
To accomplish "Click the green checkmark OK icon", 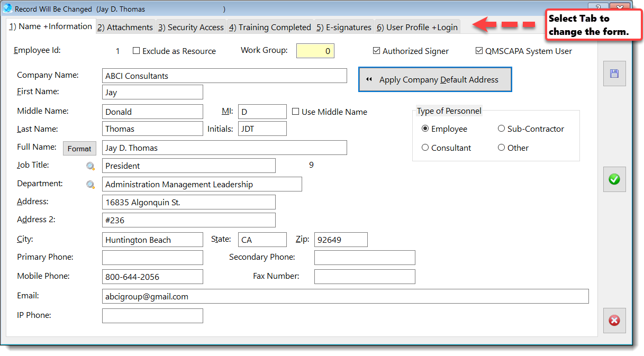I will (x=614, y=180).
